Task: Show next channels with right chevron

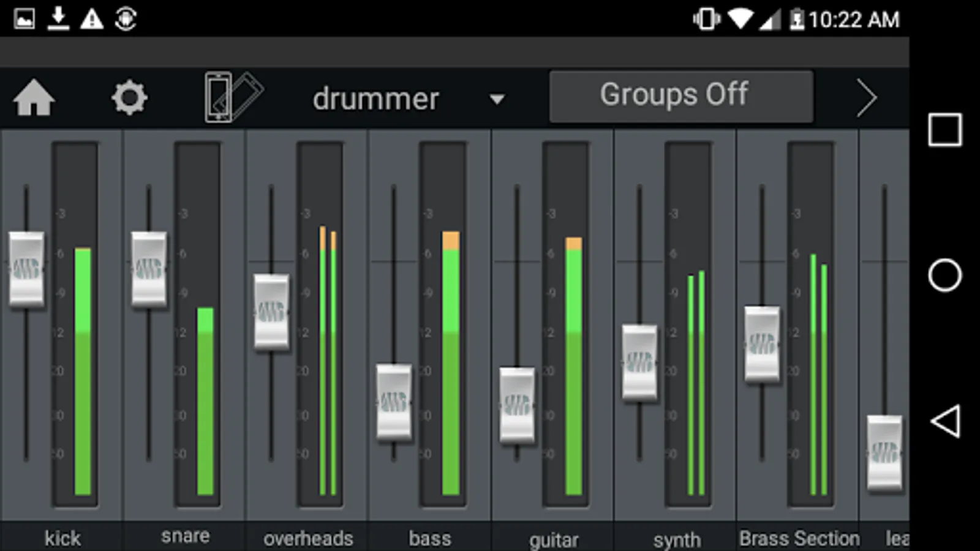Action: [866, 98]
